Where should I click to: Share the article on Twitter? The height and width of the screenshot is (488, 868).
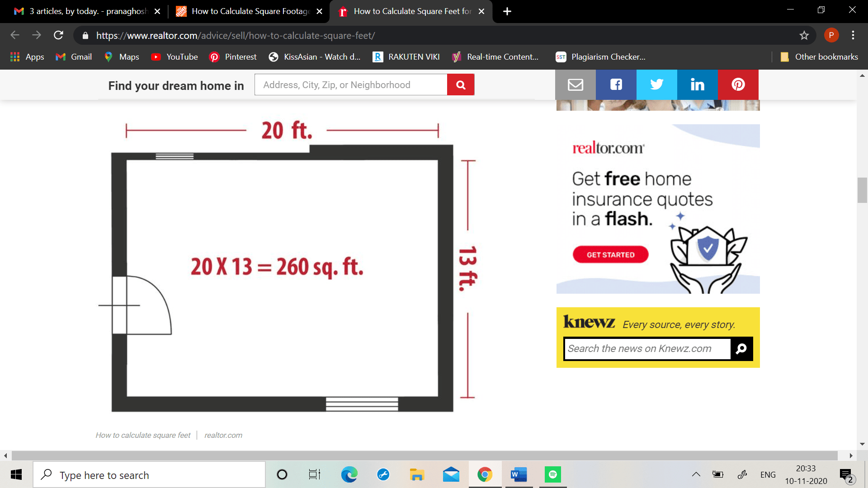[x=656, y=84]
